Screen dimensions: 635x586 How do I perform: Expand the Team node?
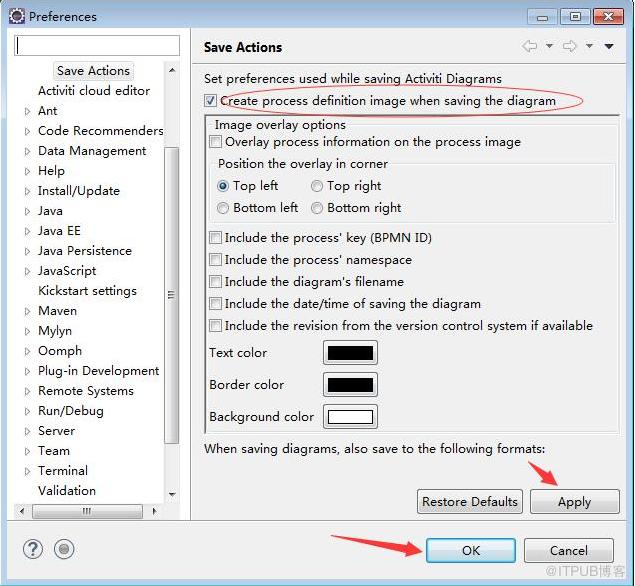27,451
